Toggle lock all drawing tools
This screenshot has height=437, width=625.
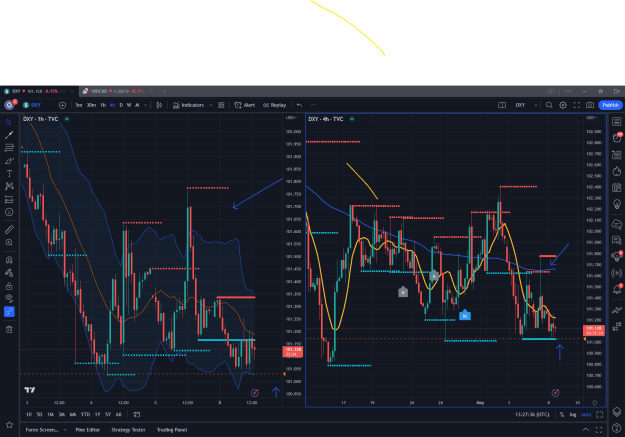pyautogui.click(x=9, y=286)
